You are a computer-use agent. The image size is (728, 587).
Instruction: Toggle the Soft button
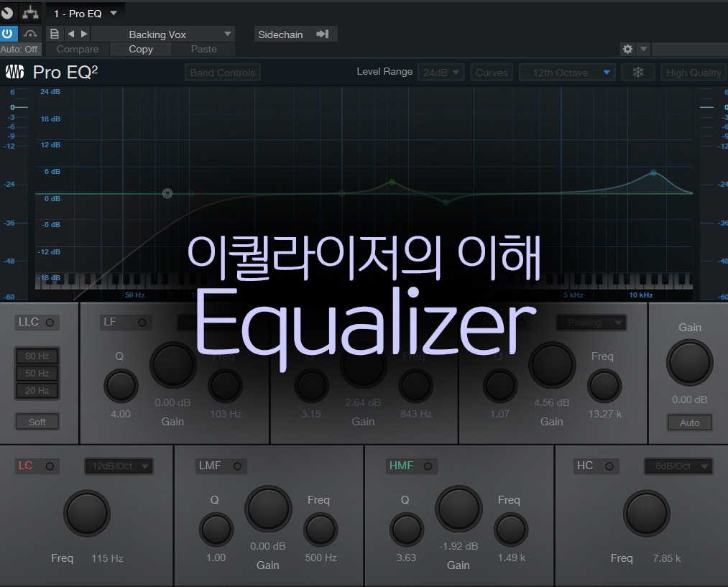point(37,422)
